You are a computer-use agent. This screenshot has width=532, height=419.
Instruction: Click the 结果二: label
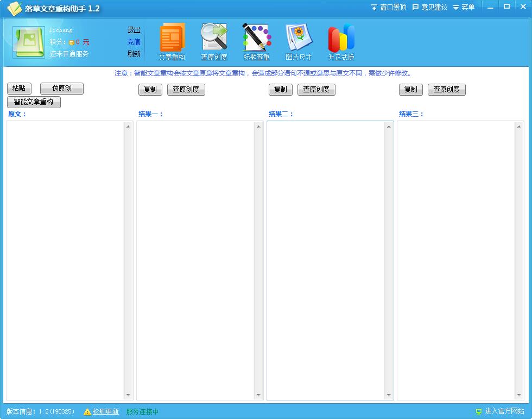click(x=281, y=114)
